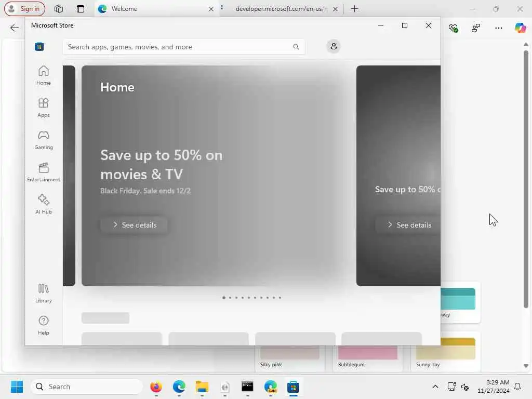This screenshot has width=532, height=399.
Task: Select the Sunny day theme swatch
Action: click(x=445, y=353)
